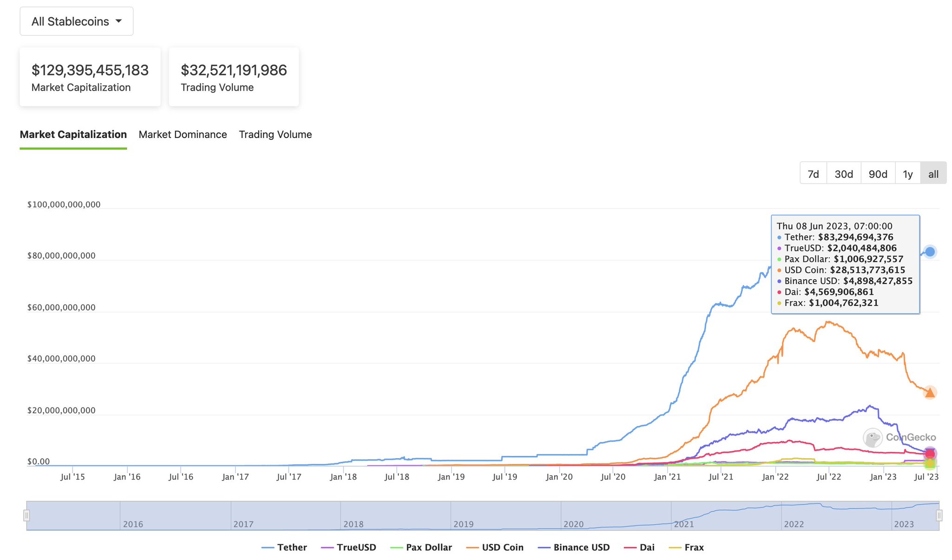The width and height of the screenshot is (952, 560).
Task: Click the $100,000,000,000 y-axis label
Action: [x=64, y=204]
